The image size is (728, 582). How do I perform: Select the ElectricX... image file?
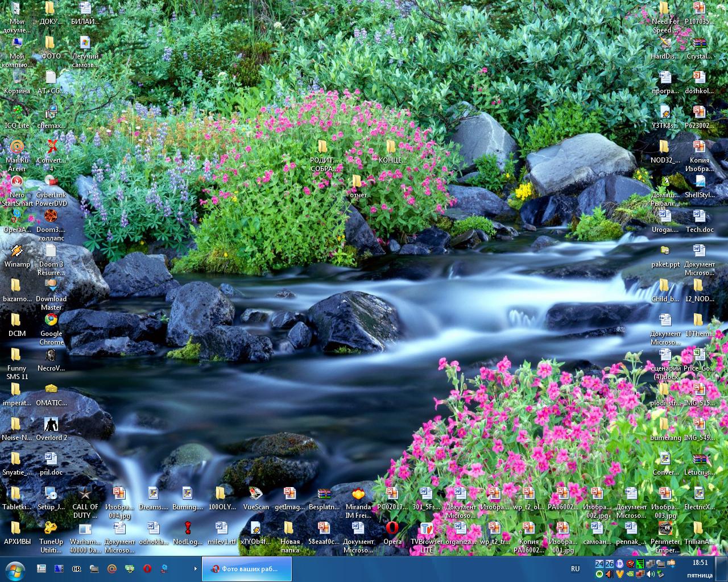pos(700,498)
